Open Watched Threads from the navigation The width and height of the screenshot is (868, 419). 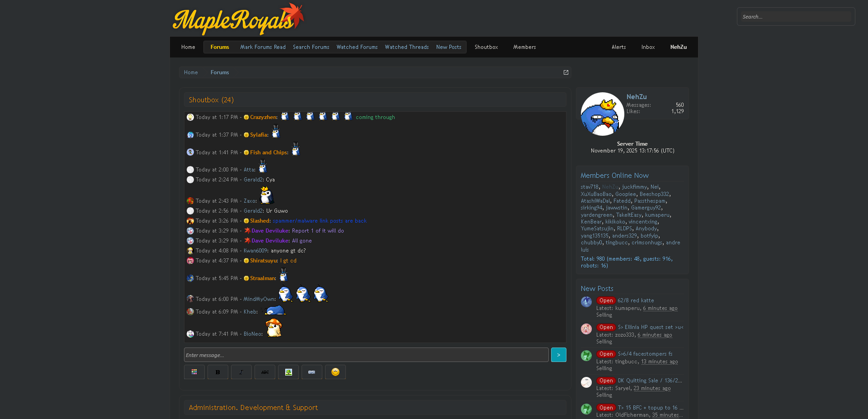[x=406, y=47]
